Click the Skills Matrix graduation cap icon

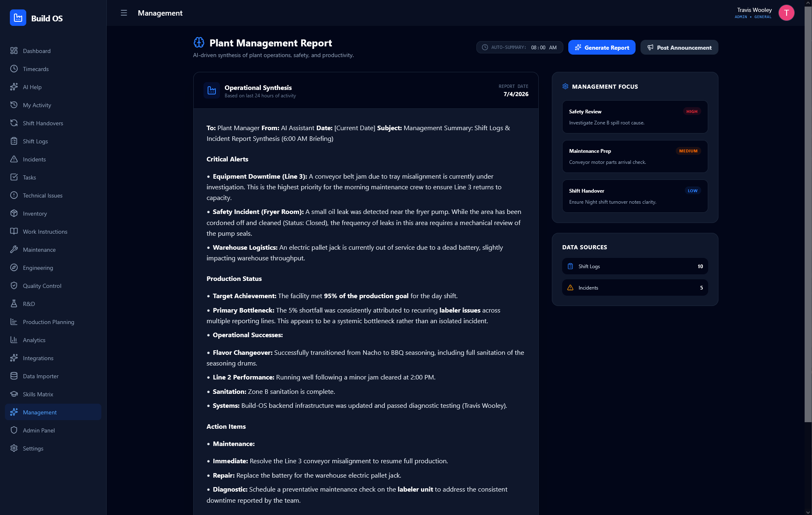pyautogui.click(x=14, y=394)
